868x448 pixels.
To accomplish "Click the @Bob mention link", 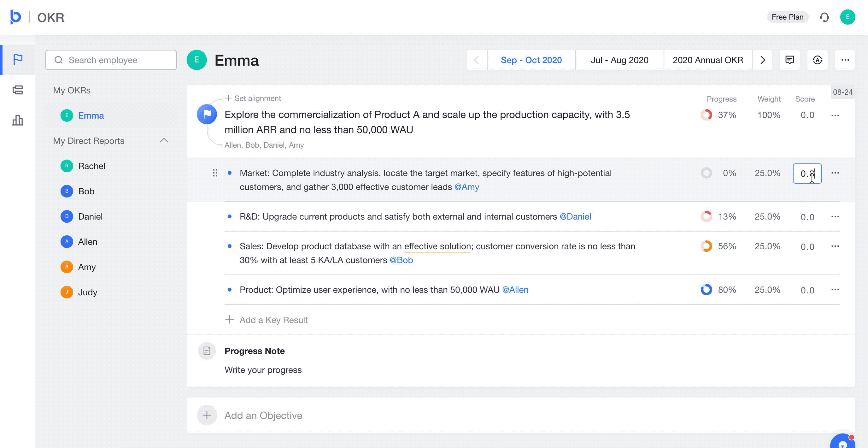I will coord(401,260).
